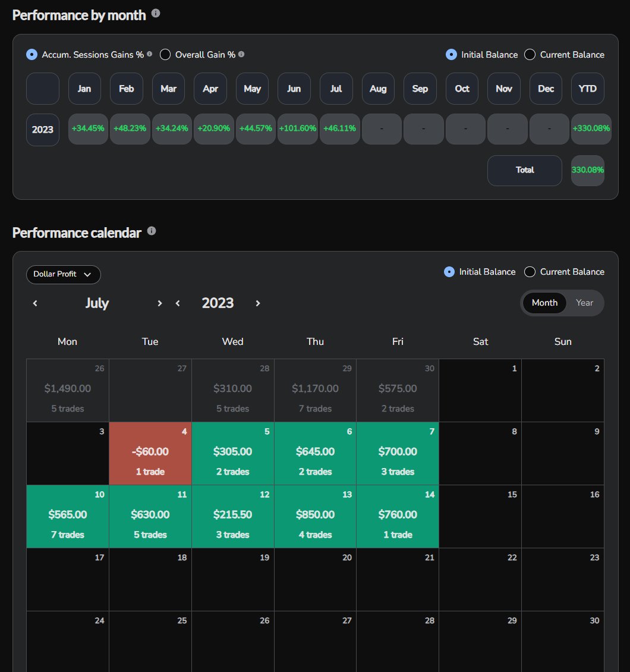Click YTD gain +330.08%
This screenshot has height=672, width=630.
pyautogui.click(x=591, y=128)
